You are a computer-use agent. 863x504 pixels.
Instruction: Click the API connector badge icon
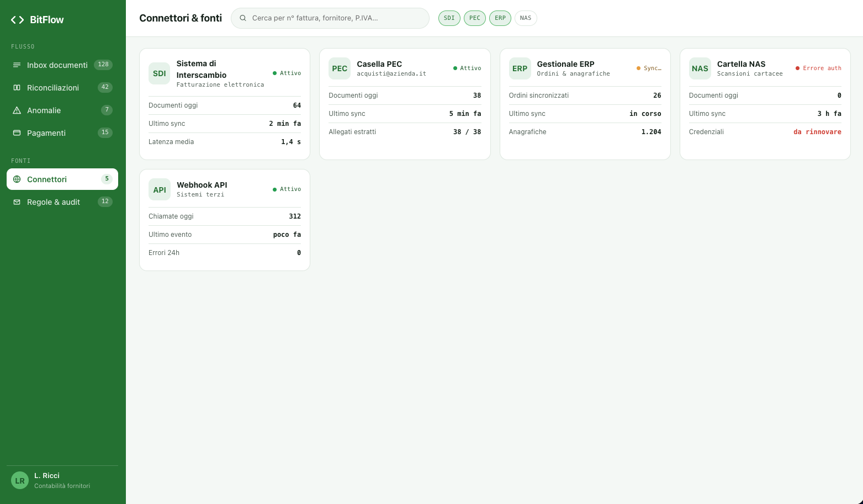click(160, 189)
